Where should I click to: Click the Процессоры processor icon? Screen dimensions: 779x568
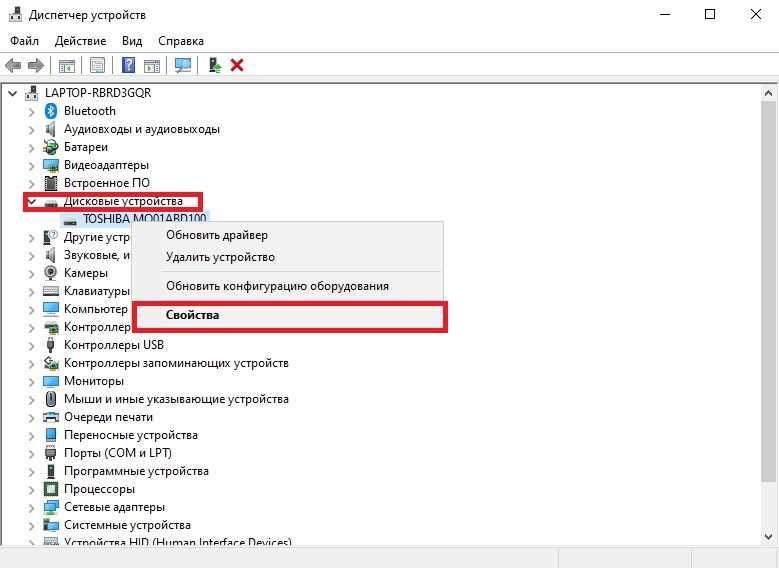51,489
